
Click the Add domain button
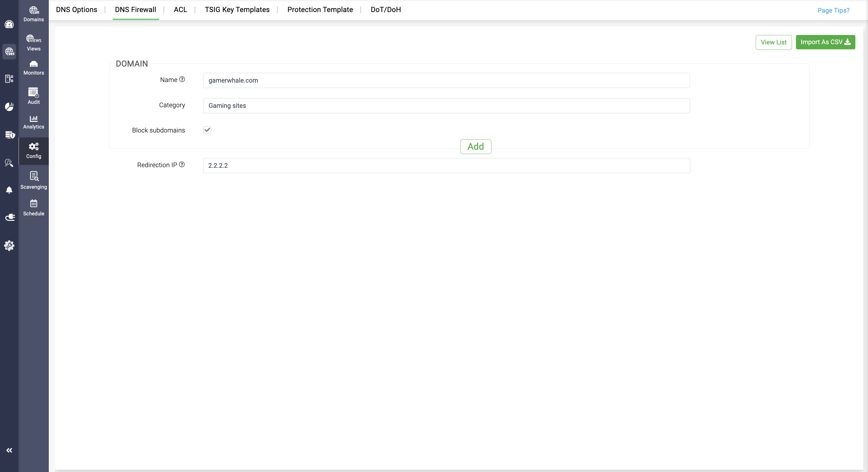[475, 147]
